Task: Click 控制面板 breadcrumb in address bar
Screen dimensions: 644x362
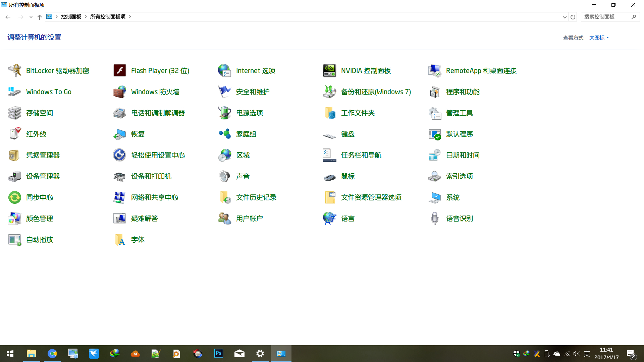Action: tap(71, 17)
